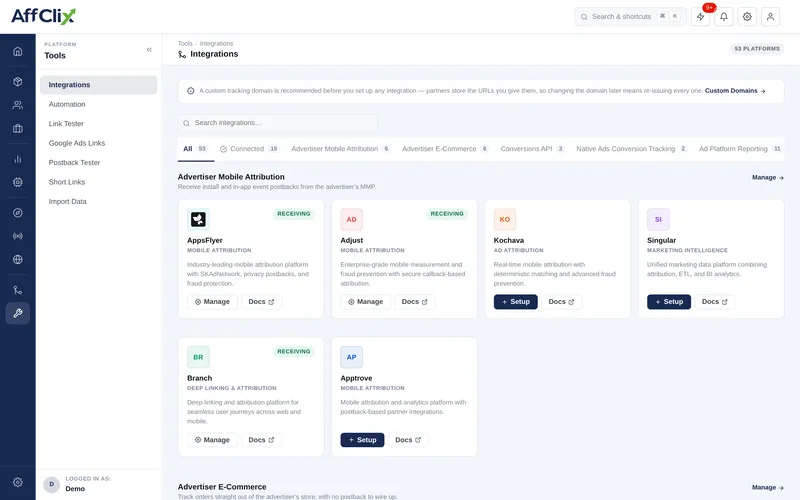Click the Tools breadcrumb link
The width and height of the screenshot is (800, 500).
pos(185,43)
